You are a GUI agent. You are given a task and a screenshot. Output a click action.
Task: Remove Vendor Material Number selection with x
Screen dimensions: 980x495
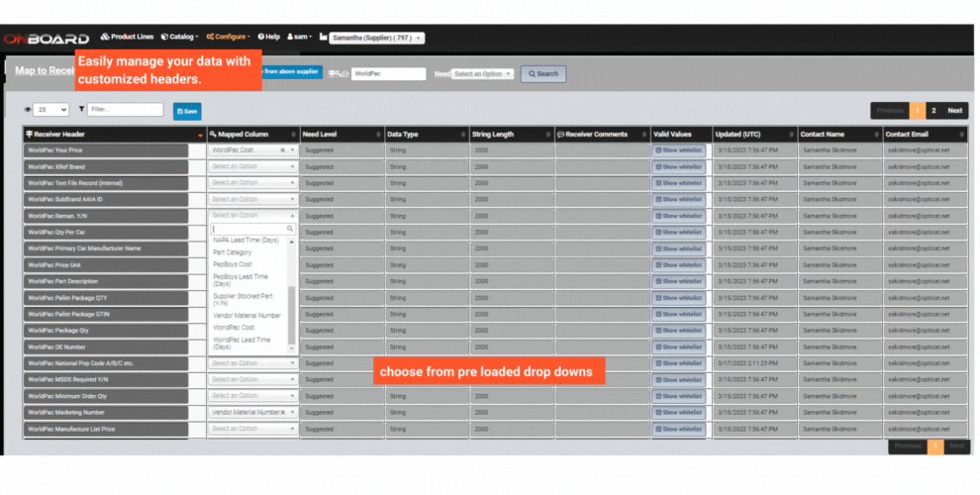[x=283, y=412]
